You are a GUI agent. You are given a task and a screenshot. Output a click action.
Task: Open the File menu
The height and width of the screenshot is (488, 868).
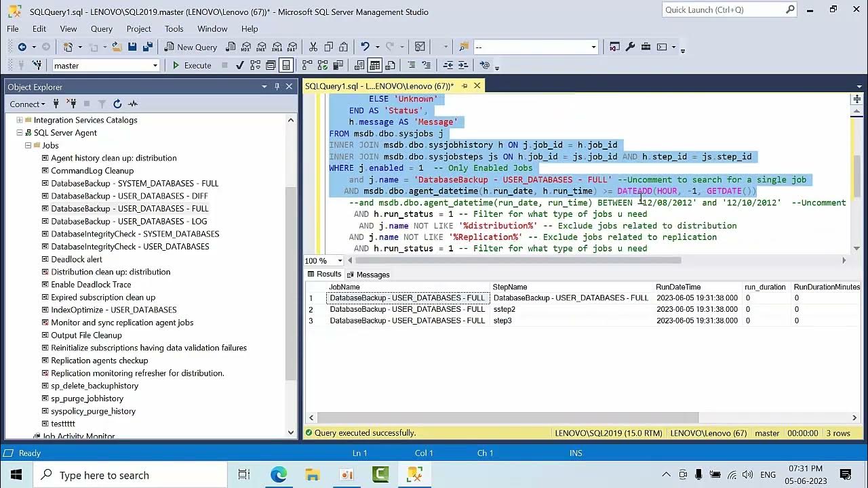(x=13, y=29)
